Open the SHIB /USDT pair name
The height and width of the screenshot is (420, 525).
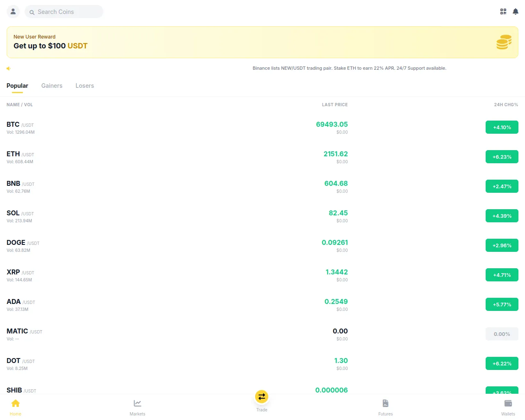(21, 390)
